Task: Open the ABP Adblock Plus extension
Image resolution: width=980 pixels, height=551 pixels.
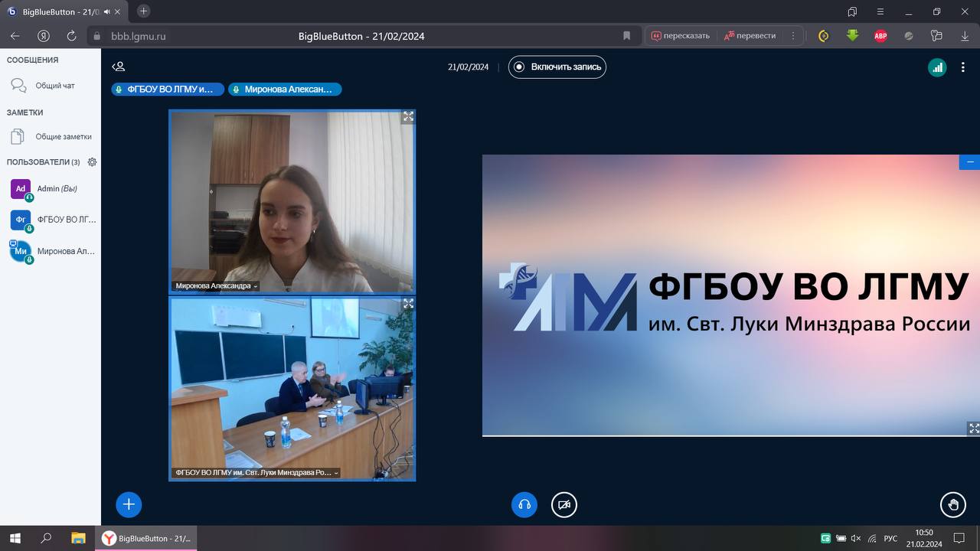Action: pos(880,36)
